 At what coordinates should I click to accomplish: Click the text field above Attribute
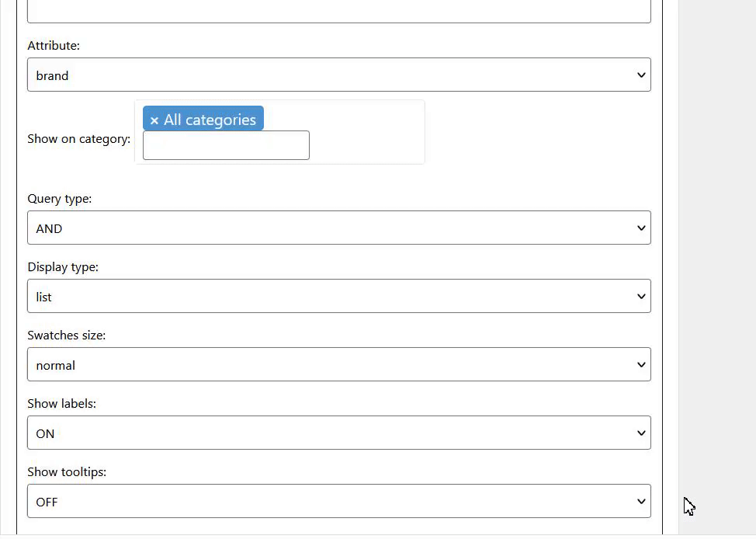point(338,12)
